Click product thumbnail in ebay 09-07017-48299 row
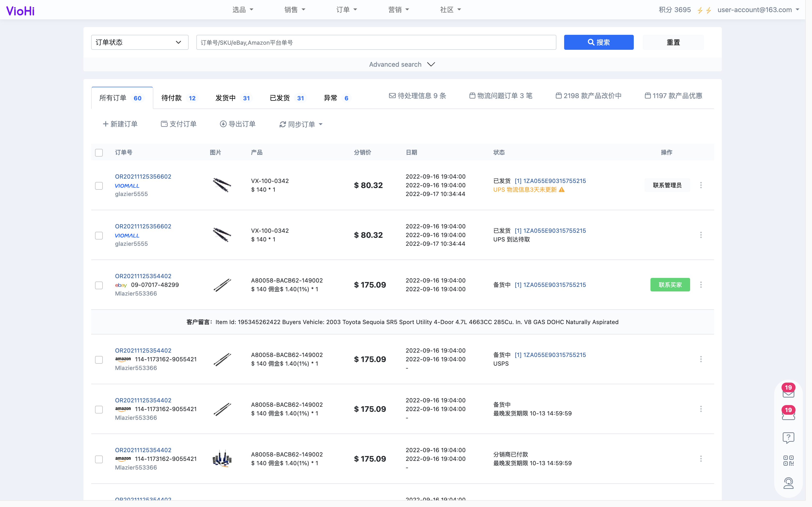Image resolution: width=812 pixels, height=507 pixels. click(x=222, y=285)
